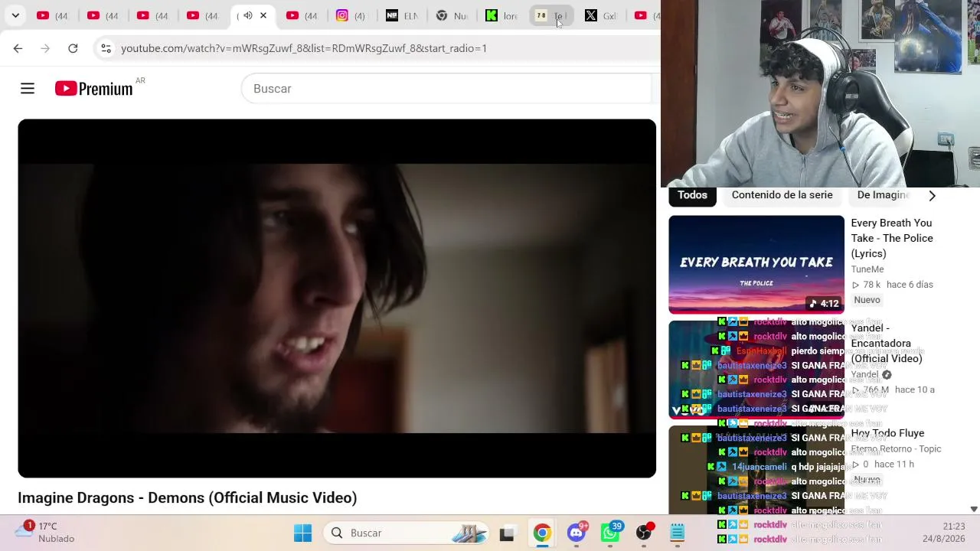Focus the YouTube search box
Viewport: 980px width, 551px height.
pyautogui.click(x=446, y=89)
